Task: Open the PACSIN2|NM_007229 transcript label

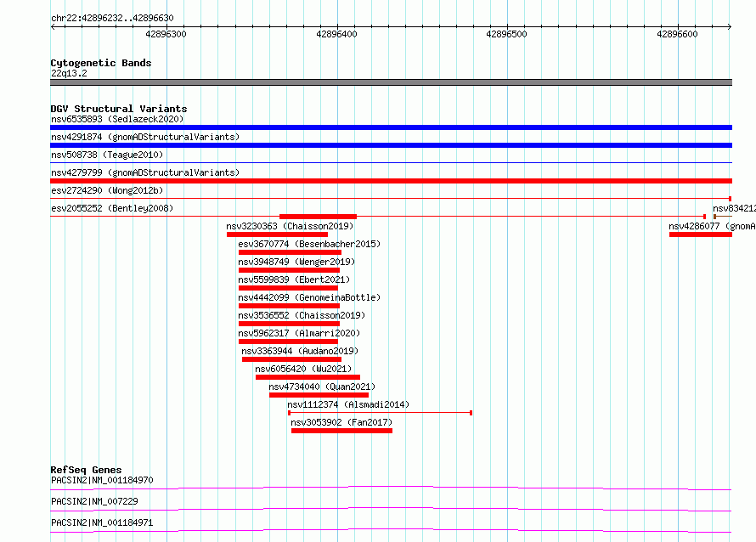Action: [94, 501]
